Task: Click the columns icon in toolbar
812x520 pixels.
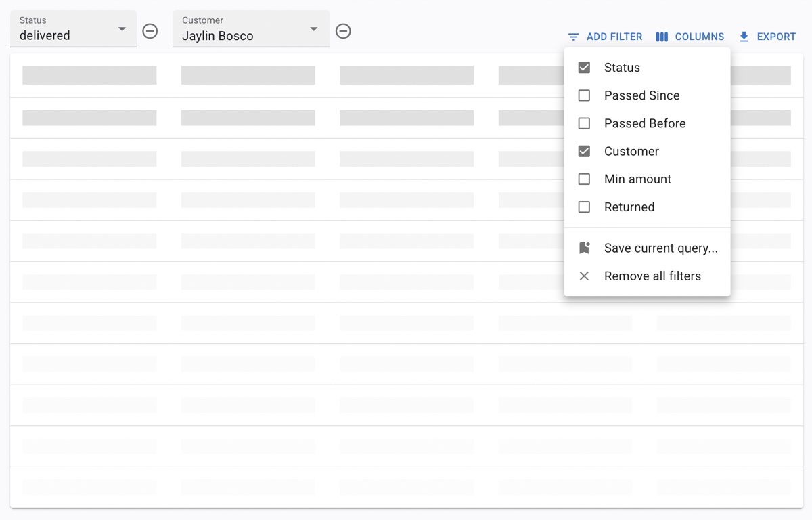Action: (x=662, y=37)
